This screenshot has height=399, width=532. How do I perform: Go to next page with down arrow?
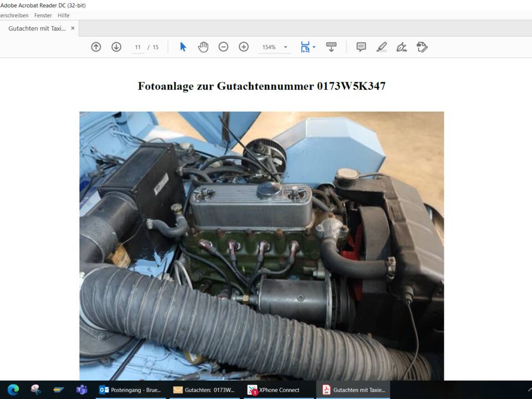[116, 47]
